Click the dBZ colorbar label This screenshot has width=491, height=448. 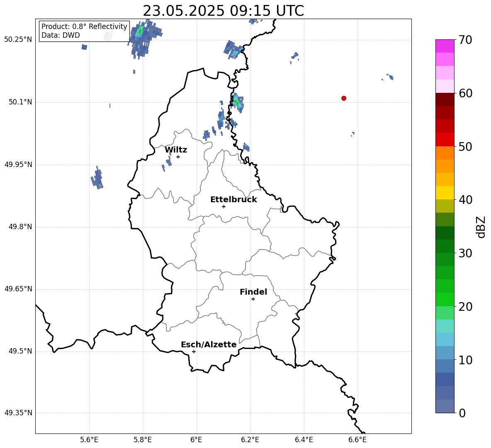click(x=480, y=227)
